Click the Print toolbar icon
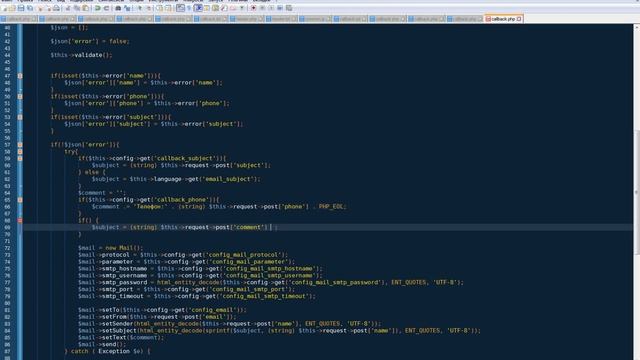640x360 pixels. [x=57, y=8]
